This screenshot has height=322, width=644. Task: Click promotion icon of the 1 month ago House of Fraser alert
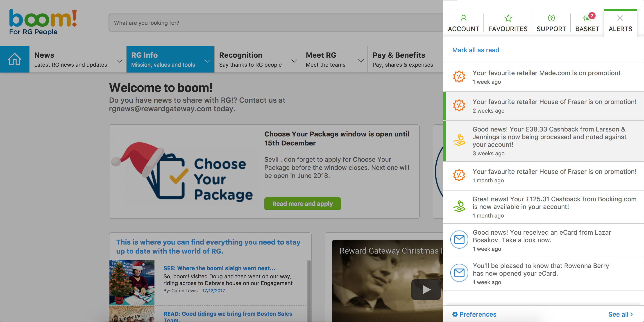(459, 175)
